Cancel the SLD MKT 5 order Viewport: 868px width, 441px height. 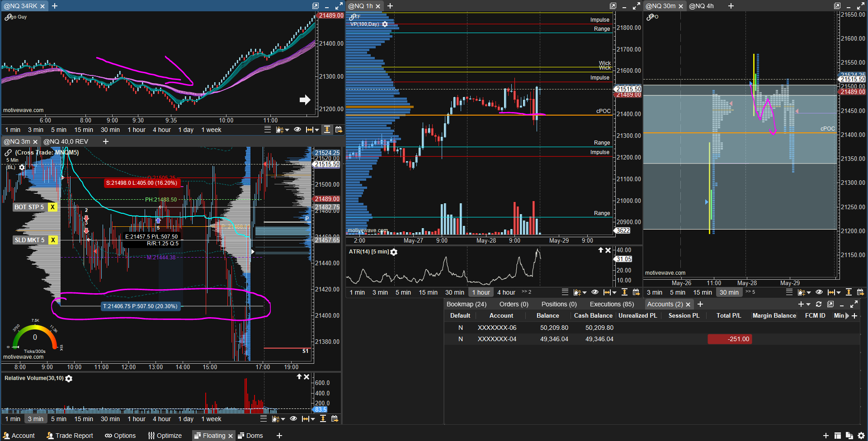tap(53, 240)
